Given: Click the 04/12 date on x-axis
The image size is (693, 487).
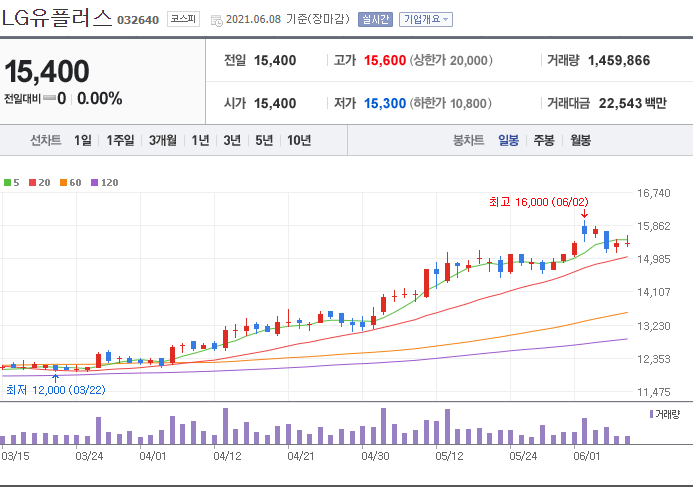Looking at the screenshot, I should pyautogui.click(x=227, y=456).
